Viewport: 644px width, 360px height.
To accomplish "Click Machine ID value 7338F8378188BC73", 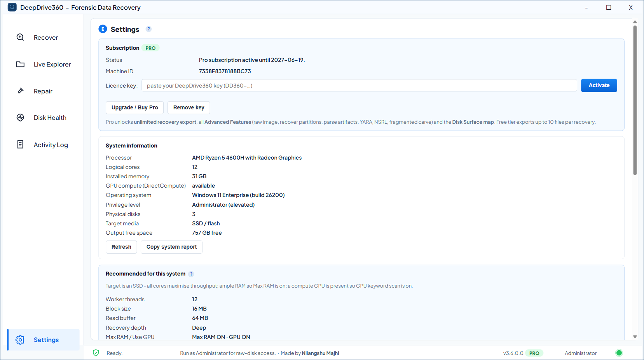I will pyautogui.click(x=225, y=71).
